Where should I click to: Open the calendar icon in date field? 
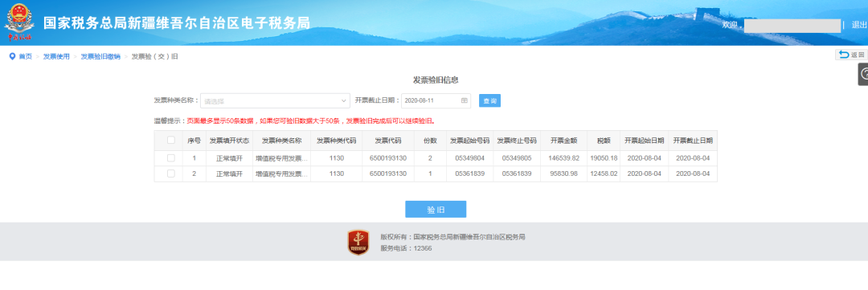[x=465, y=100]
